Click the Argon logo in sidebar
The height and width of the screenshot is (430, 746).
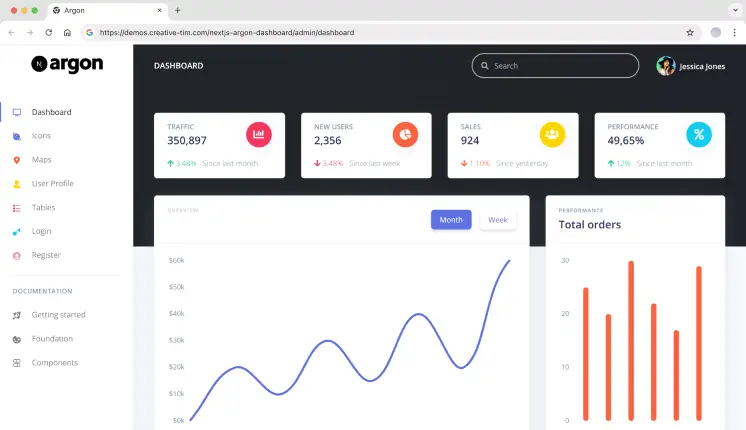tap(67, 64)
